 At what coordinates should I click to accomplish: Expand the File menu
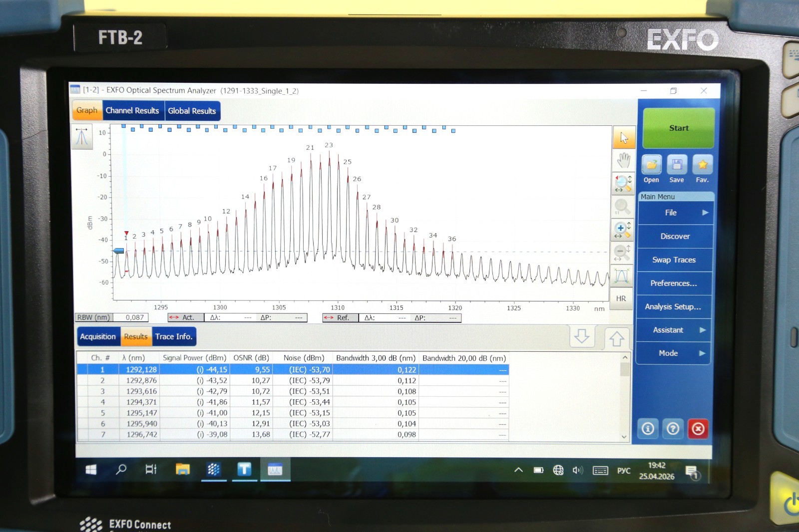pyautogui.click(x=675, y=213)
